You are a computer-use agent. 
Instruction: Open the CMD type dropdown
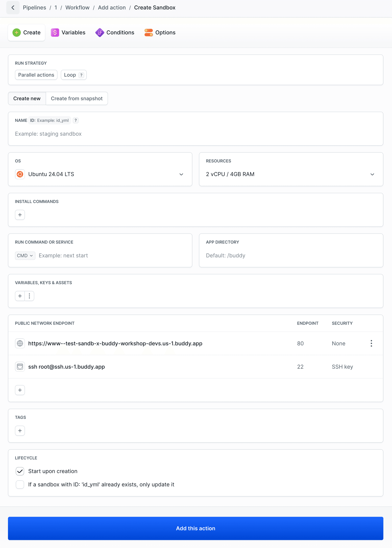(x=25, y=256)
